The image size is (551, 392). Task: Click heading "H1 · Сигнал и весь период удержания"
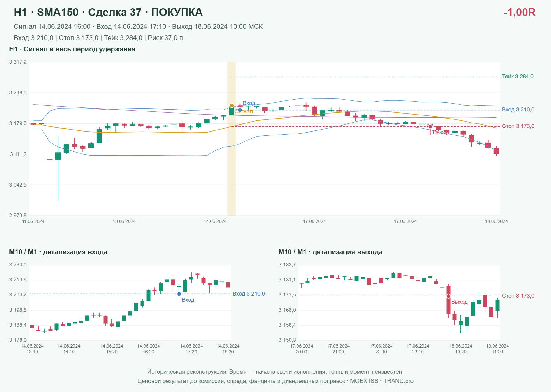[72, 49]
